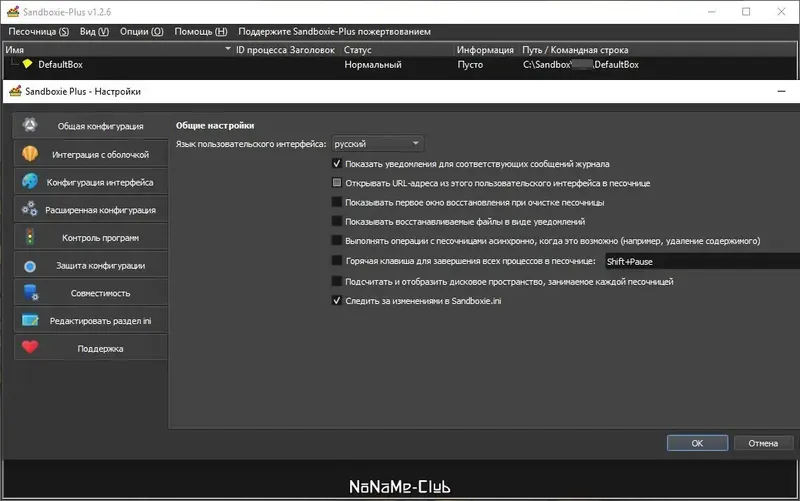Open the interface language dropdown русский
This screenshot has width=800, height=501.
(377, 144)
